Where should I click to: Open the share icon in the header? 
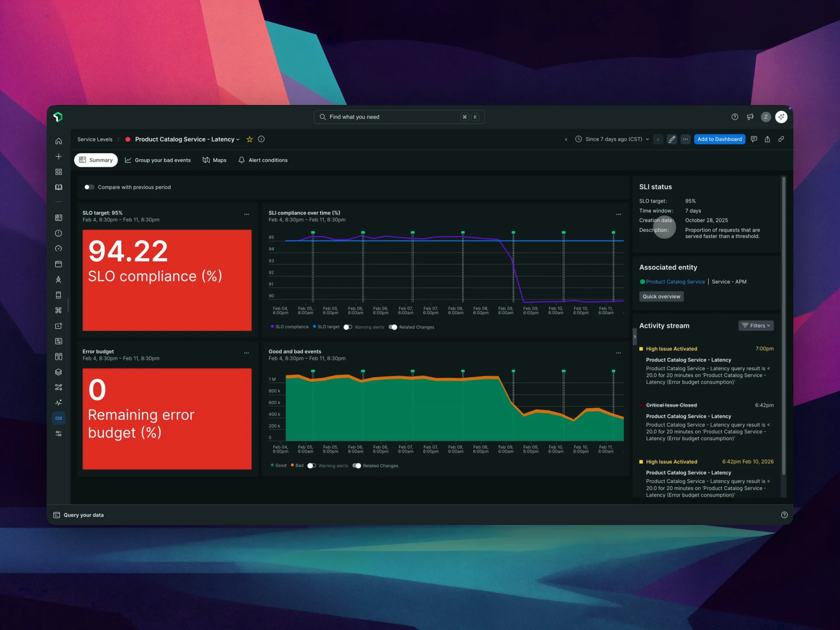pos(767,139)
